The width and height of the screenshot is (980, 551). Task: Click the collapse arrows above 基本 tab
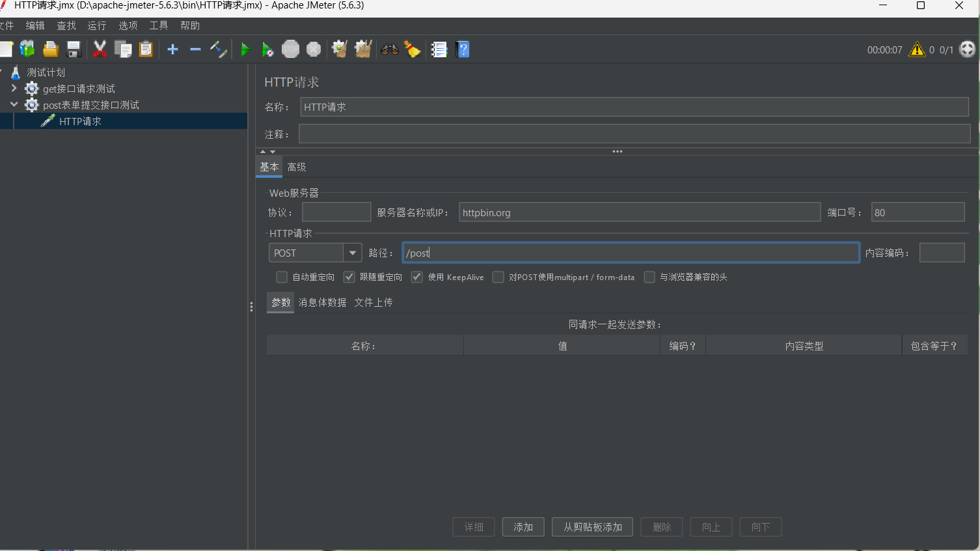(267, 152)
